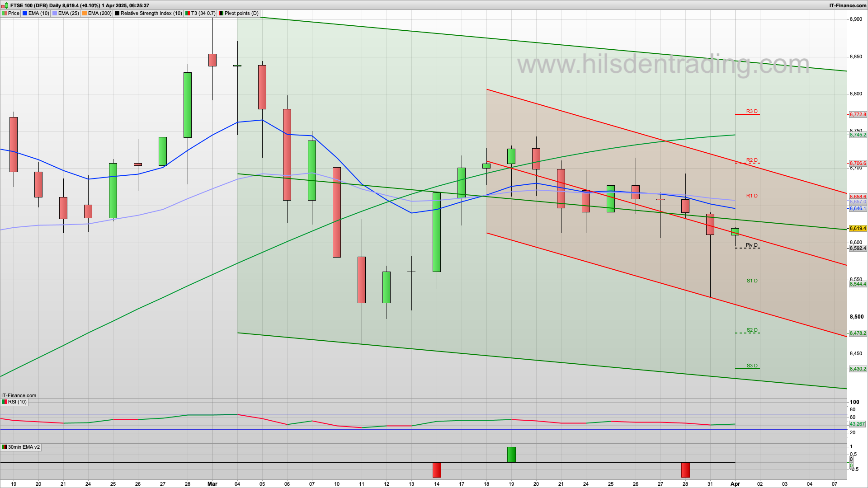Image resolution: width=868 pixels, height=488 pixels.
Task: Click the 8,658.6 price axis tag
Action: (x=858, y=197)
